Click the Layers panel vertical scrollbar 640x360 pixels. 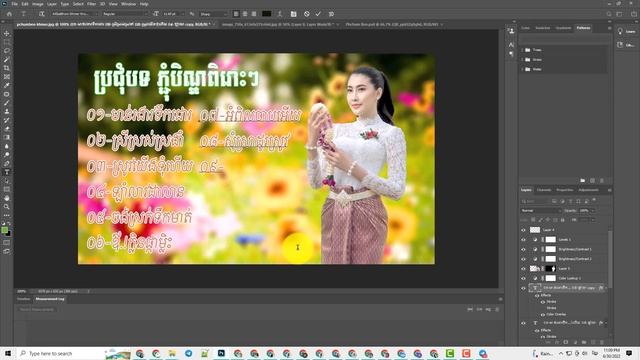(610, 259)
